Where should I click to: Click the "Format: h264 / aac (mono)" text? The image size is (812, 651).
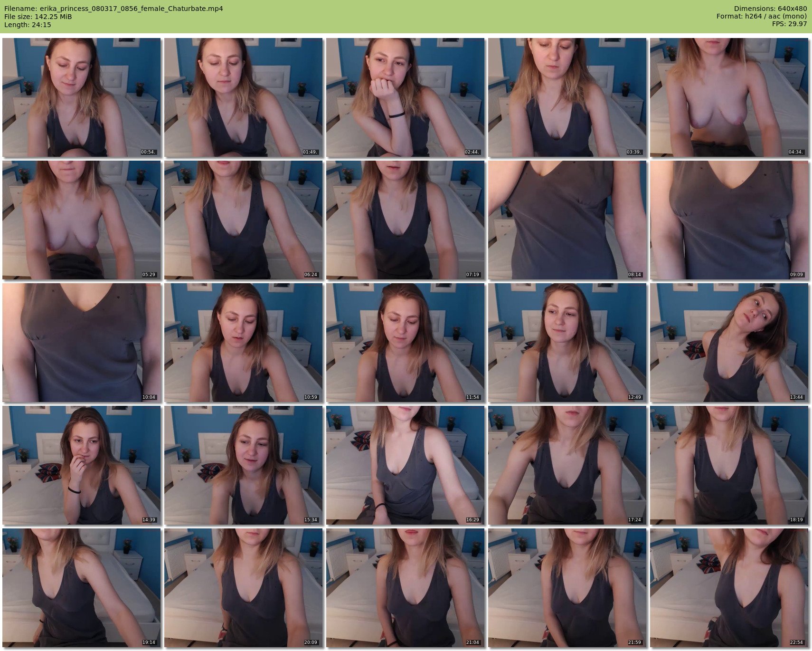pos(762,17)
